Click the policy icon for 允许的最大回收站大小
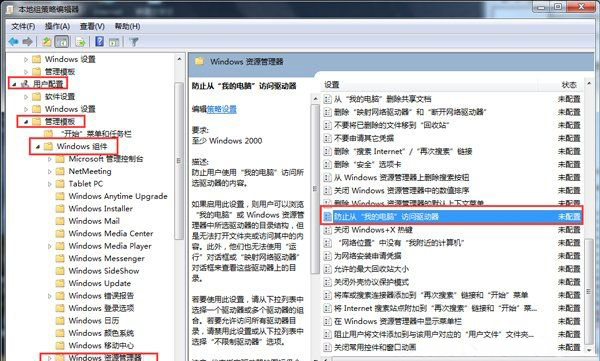600x361 pixels. pos(327,269)
